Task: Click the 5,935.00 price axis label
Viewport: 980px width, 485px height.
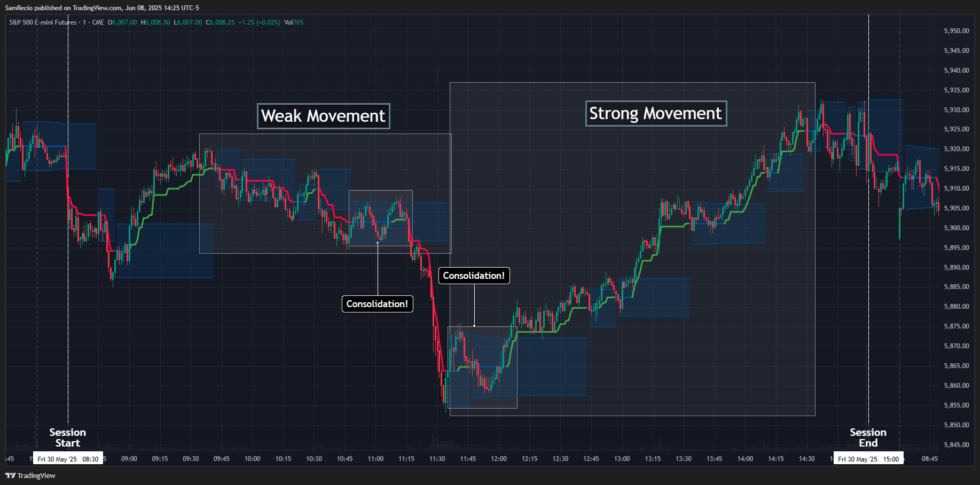Action: coord(957,90)
